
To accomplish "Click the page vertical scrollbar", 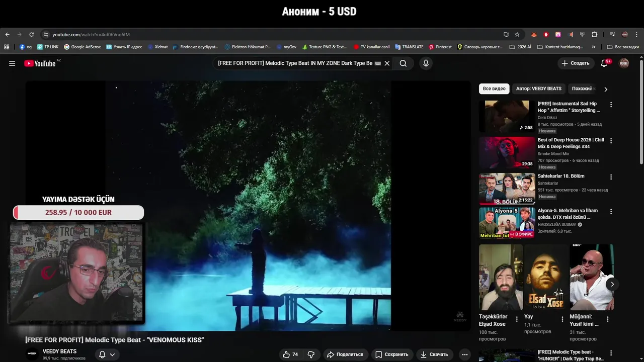I will (x=641, y=113).
